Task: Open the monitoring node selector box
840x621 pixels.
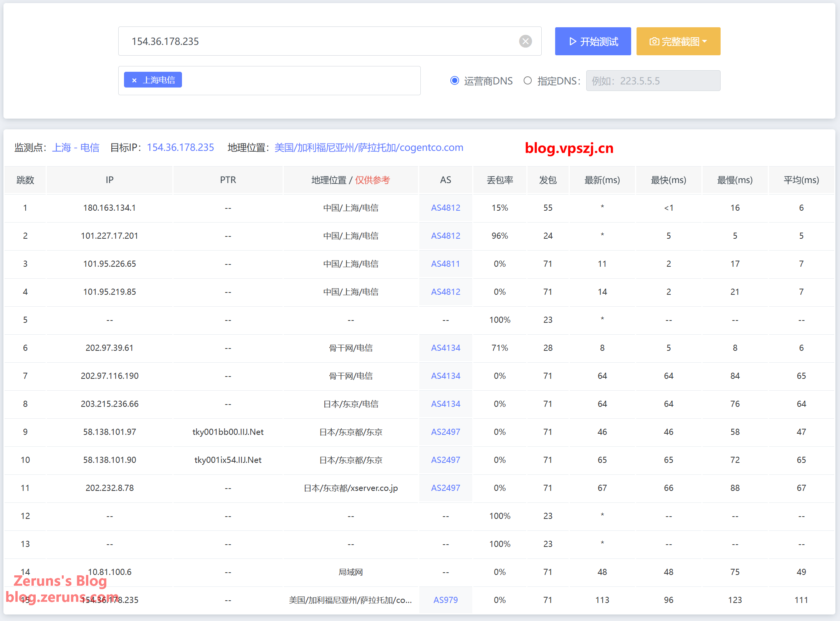Action: 299,81
